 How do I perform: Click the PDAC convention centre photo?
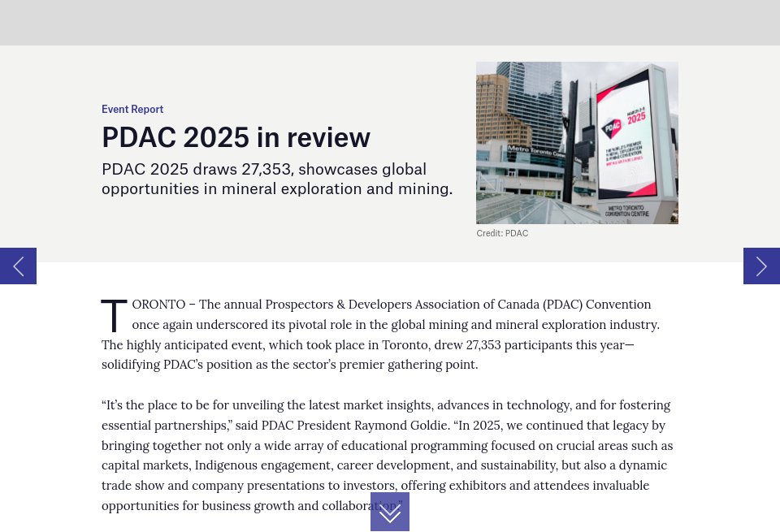click(577, 143)
